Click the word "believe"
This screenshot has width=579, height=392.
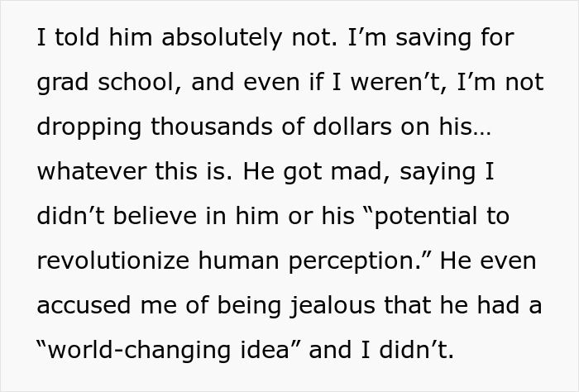coord(155,217)
